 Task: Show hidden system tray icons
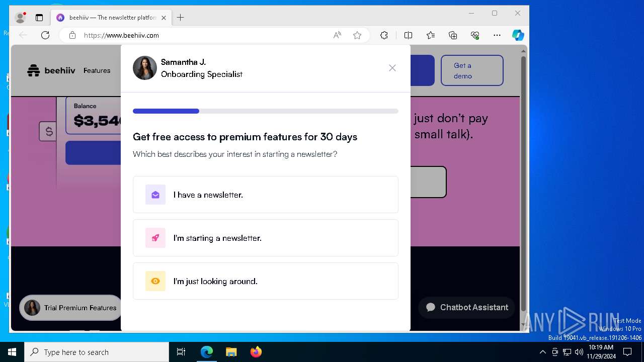(542, 352)
